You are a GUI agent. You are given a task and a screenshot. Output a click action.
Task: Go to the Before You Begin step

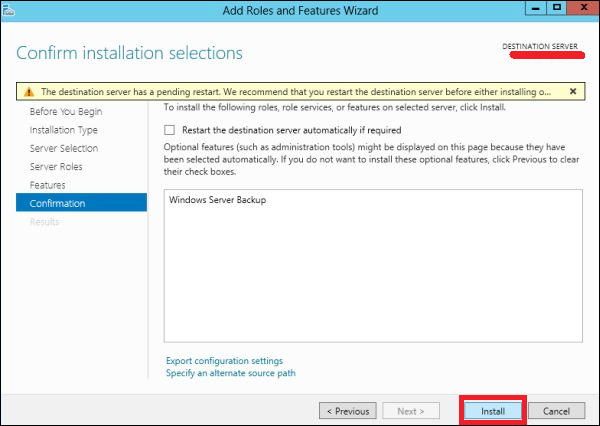pos(64,112)
